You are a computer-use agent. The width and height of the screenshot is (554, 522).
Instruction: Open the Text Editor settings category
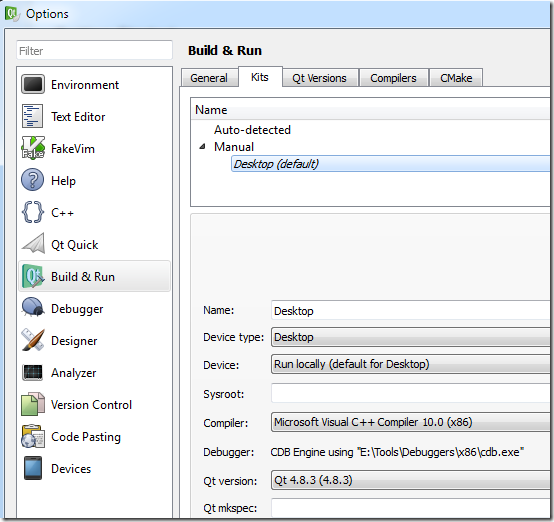click(x=94, y=116)
